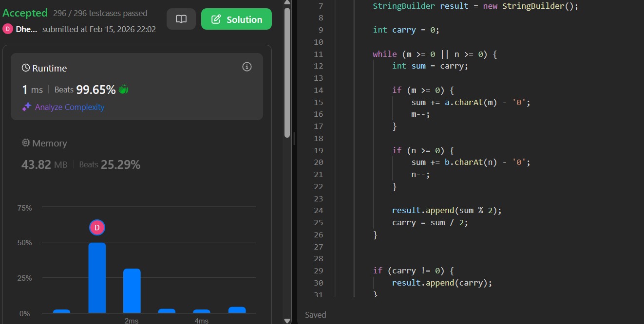Select the Runtime stats card
Screen dimensions: 644x324
[x=136, y=86]
